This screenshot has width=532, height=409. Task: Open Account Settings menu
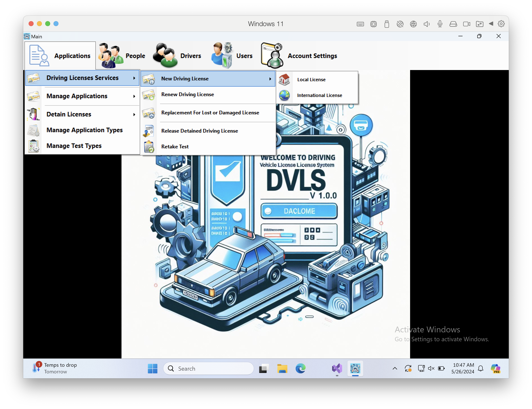(x=299, y=56)
